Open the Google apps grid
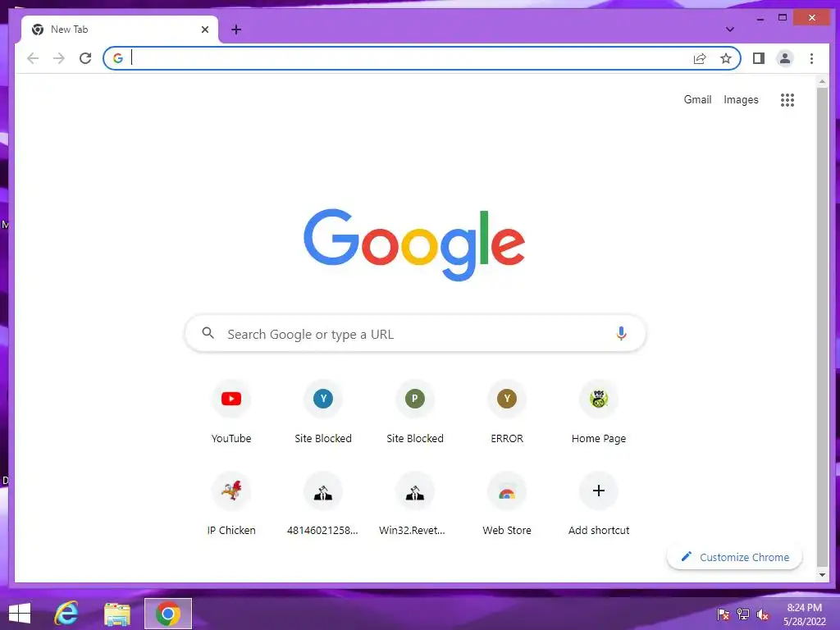Image resolution: width=840 pixels, height=630 pixels. tap(787, 99)
